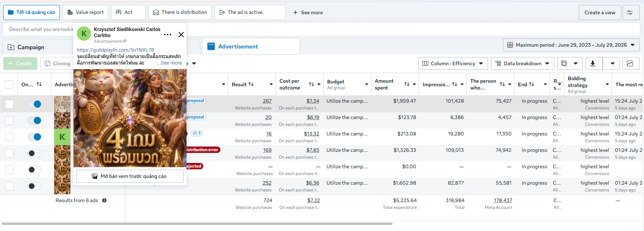Click the reports clipboard icon
This screenshot has width=644, height=231.
[x=564, y=63]
